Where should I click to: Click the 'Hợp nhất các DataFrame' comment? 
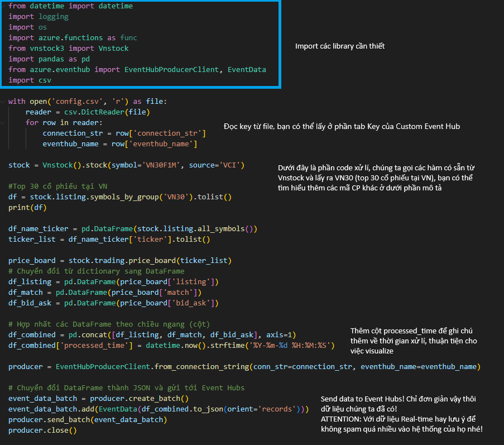pos(109,324)
